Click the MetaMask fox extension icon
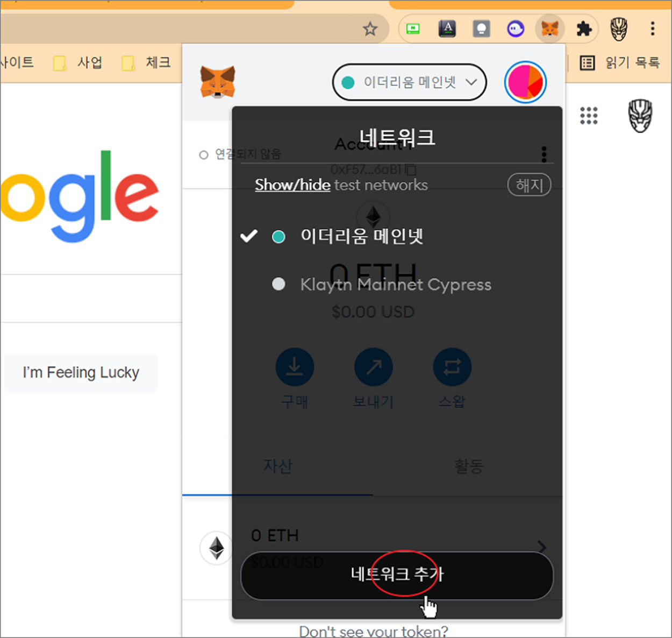This screenshot has height=638, width=672. coord(549,29)
